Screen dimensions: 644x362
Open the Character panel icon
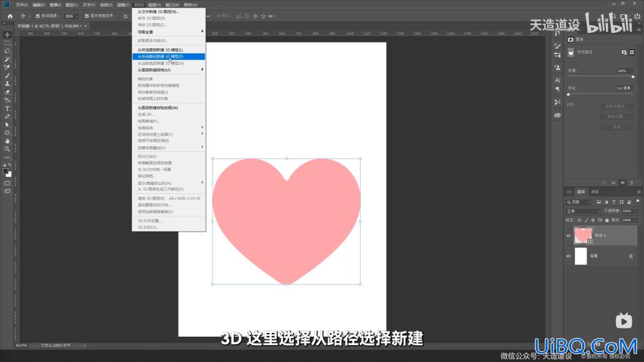pos(557,81)
